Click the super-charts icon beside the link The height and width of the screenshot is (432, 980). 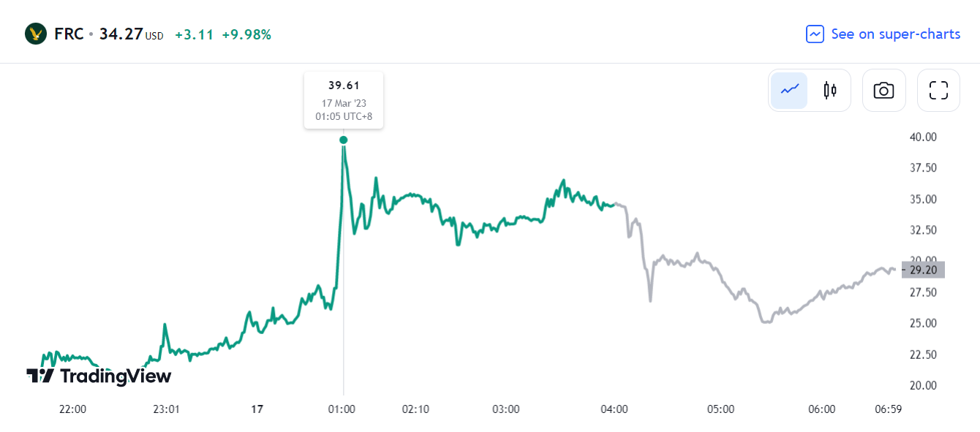[815, 34]
